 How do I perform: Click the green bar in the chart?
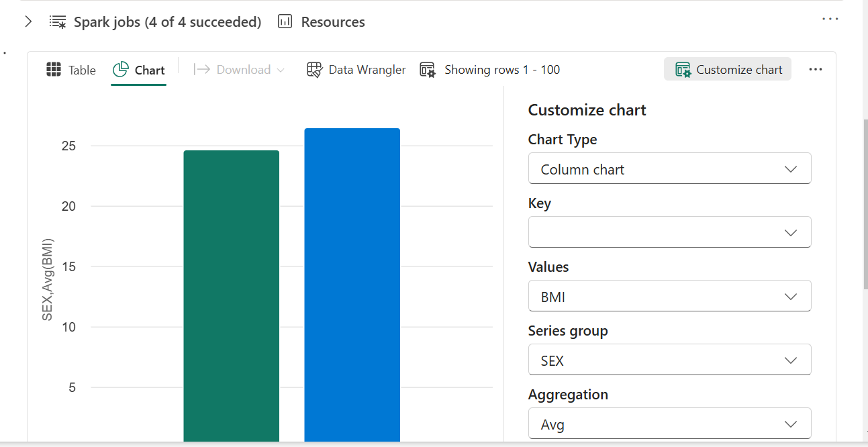tap(231, 295)
